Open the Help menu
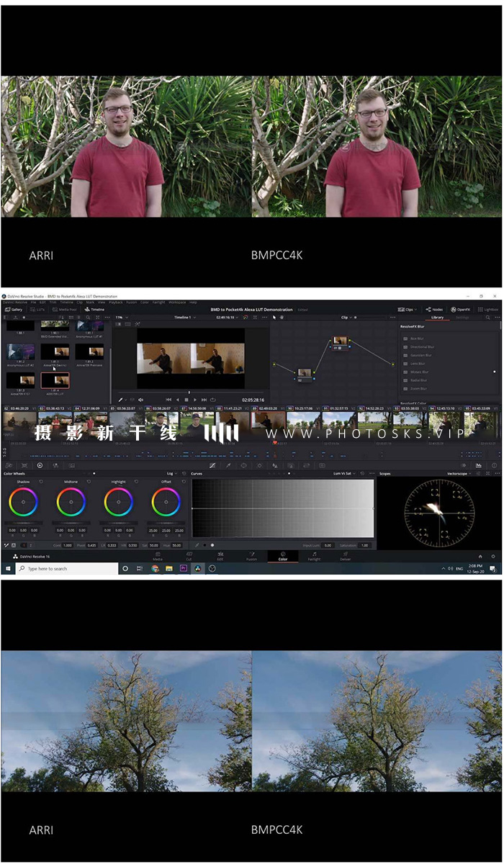This screenshot has width=504, height=867. click(193, 302)
